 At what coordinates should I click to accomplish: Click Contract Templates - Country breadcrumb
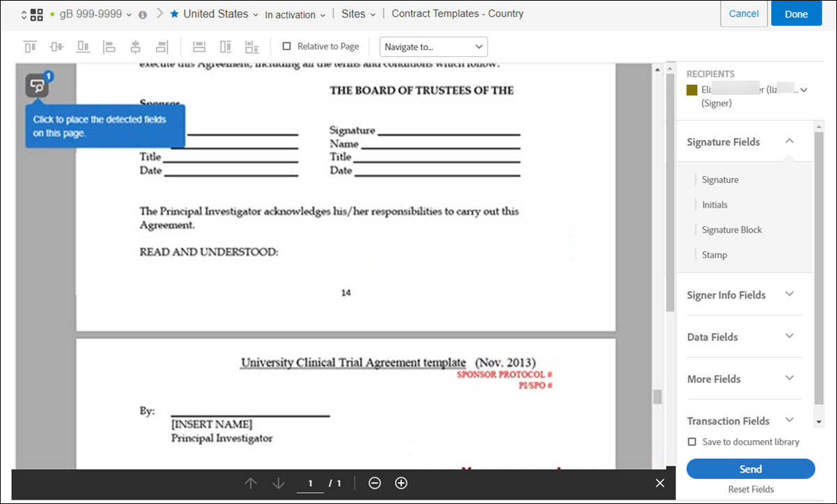pos(457,14)
